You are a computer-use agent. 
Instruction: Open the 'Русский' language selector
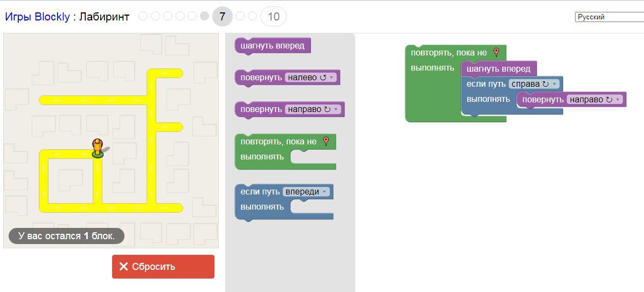[x=609, y=17]
